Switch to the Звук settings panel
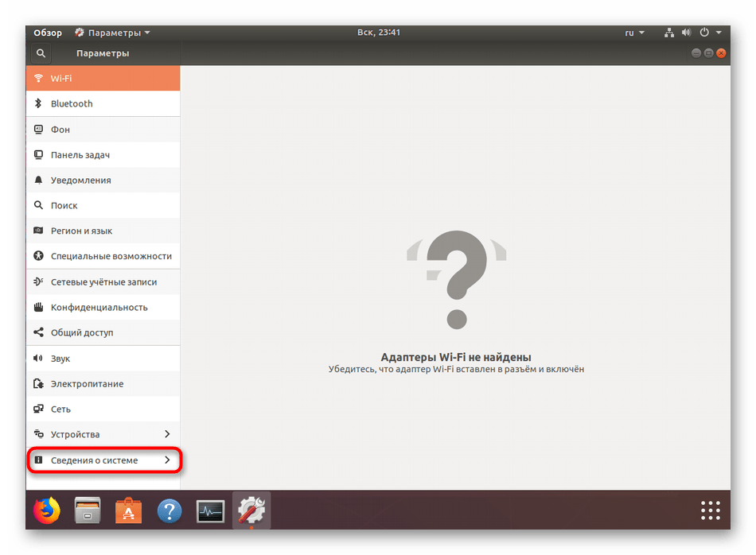This screenshot has height=555, width=756. (60, 358)
